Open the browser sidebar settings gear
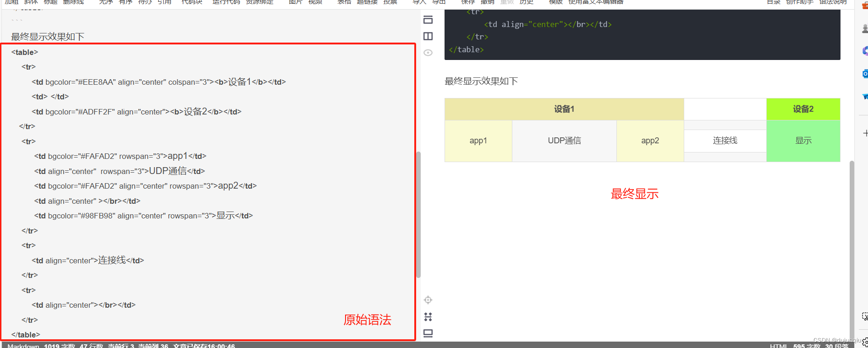This screenshot has width=868, height=348. coord(865,342)
